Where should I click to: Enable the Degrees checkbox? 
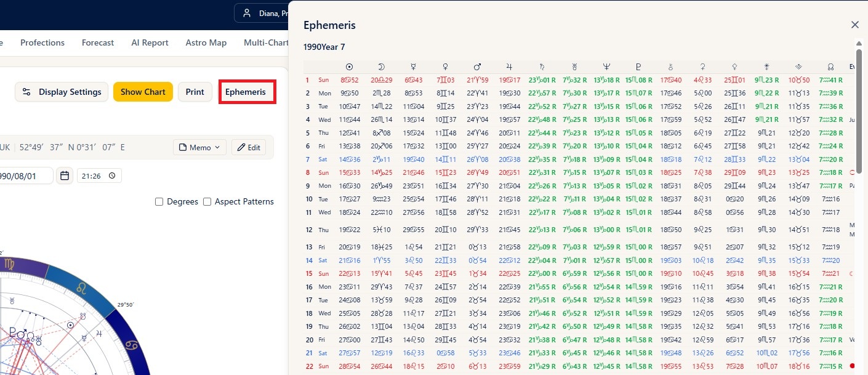pos(159,201)
